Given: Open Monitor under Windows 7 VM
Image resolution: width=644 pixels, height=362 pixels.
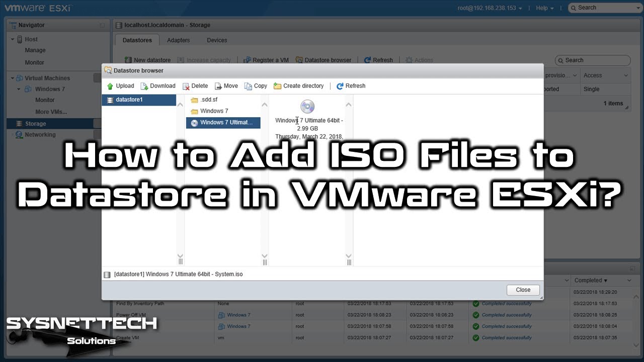Looking at the screenshot, I should 45,100.
